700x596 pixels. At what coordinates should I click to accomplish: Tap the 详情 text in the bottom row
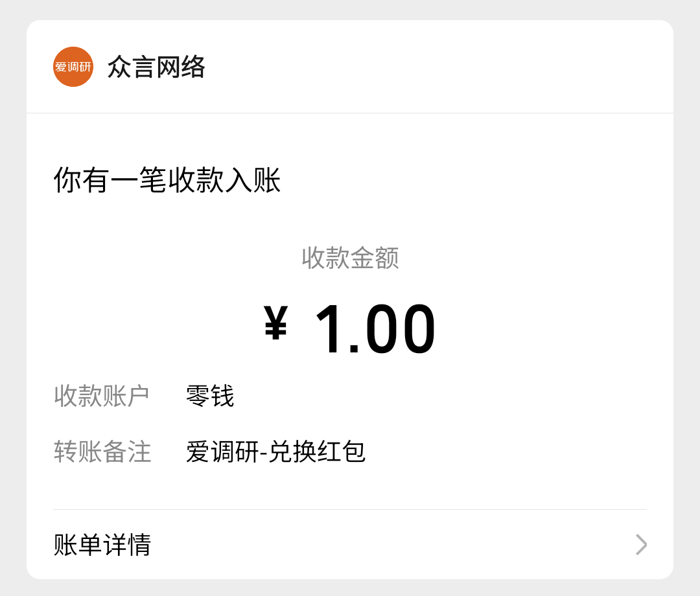coord(127,545)
